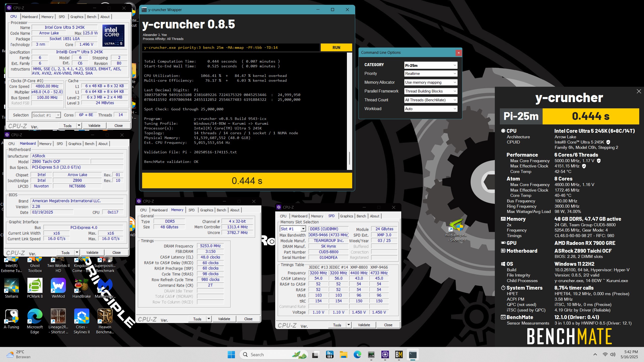The width and height of the screenshot is (644, 362).
Task: Open CPU-Z taskbar icon
Action: click(x=385, y=354)
